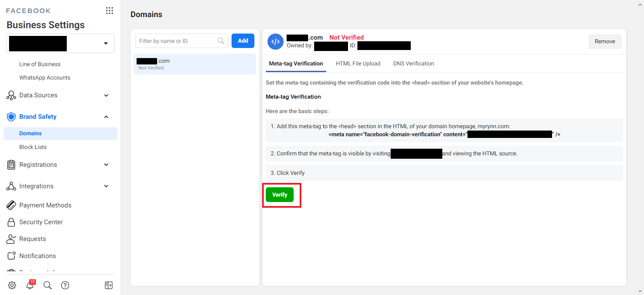This screenshot has width=644, height=295.
Task: Click the Filter by name or ID field
Action: click(x=182, y=41)
